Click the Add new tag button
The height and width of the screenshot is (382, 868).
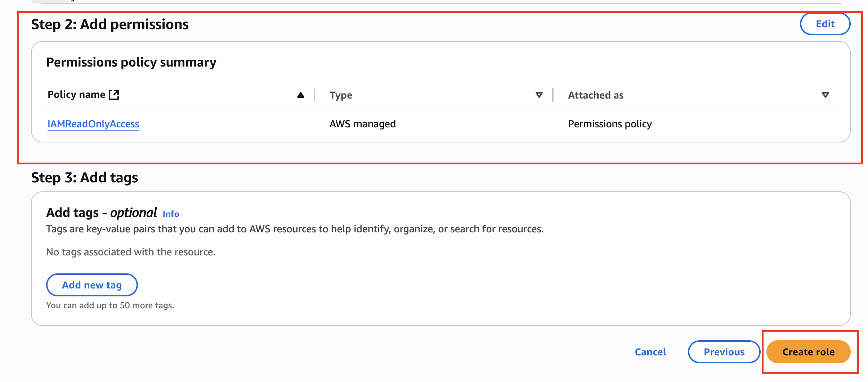[x=92, y=285]
